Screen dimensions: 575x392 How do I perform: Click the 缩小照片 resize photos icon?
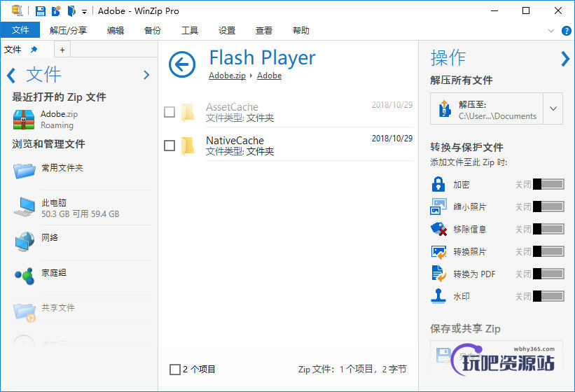[438, 206]
